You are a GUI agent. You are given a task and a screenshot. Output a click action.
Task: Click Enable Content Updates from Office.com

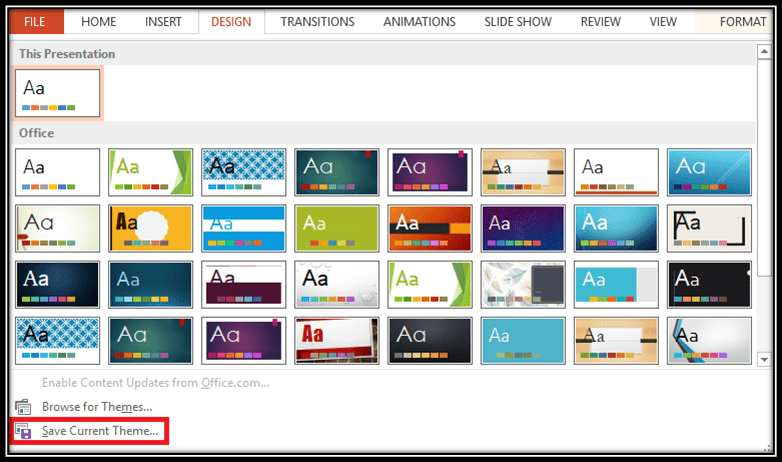coord(156,383)
